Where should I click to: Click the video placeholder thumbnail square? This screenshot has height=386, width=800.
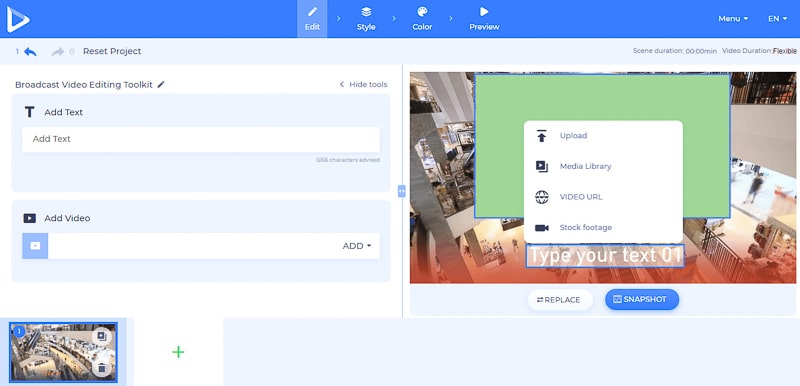click(35, 246)
